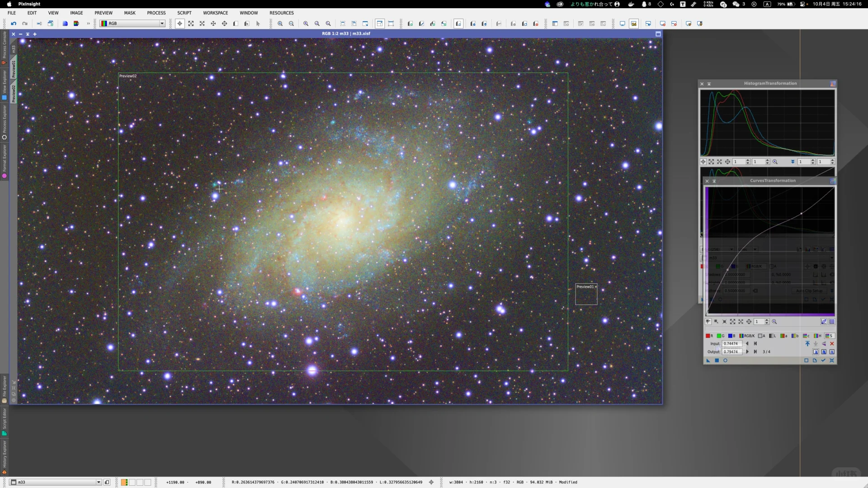Viewport: 868px width, 488px height.
Task: Click HistogramTransformation zoom magnifier icon
Action: pos(775,162)
